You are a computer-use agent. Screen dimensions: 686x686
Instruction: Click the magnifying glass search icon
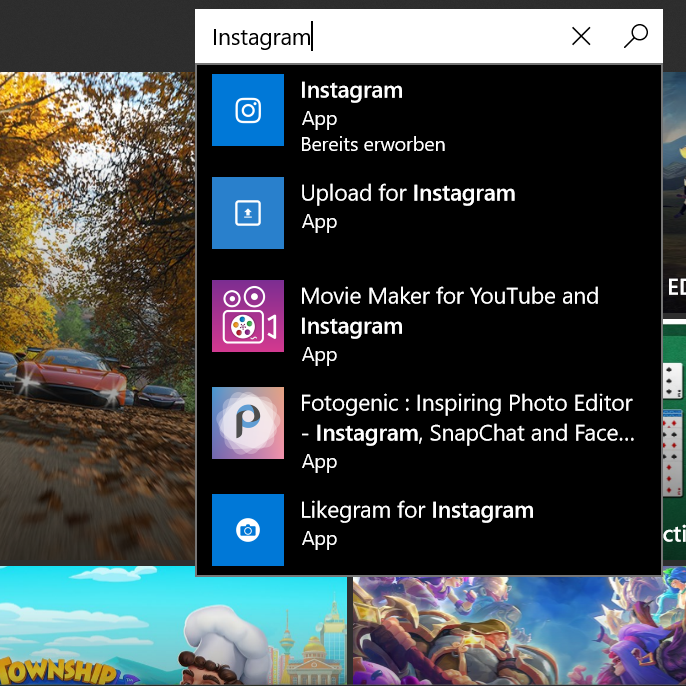tap(636, 36)
